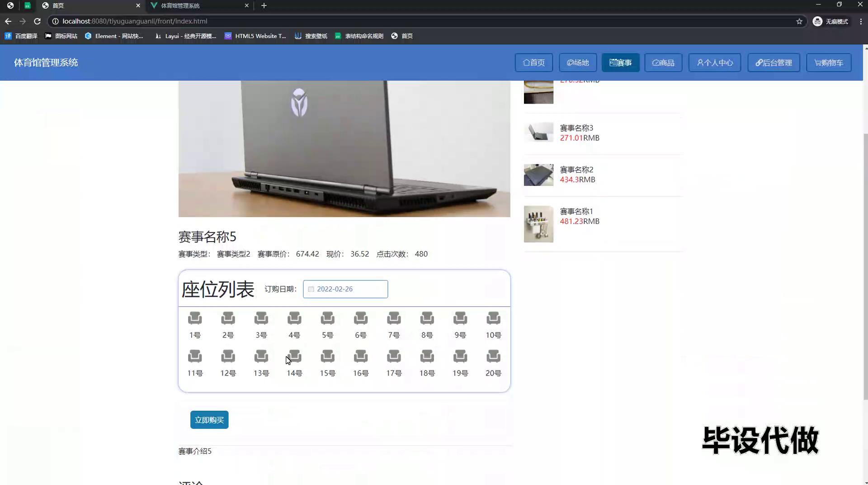Pick seat 5 in the seat list
The width and height of the screenshot is (868, 485).
327,318
